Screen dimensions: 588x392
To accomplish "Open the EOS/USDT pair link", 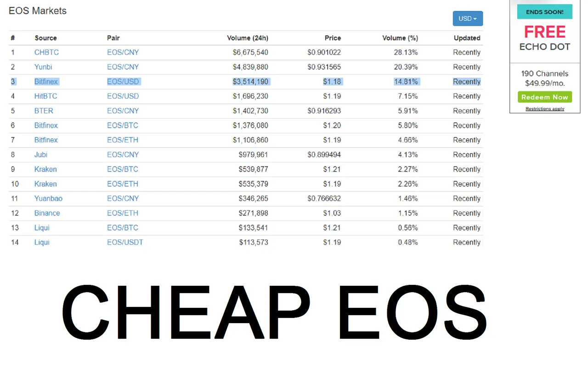I will point(125,243).
